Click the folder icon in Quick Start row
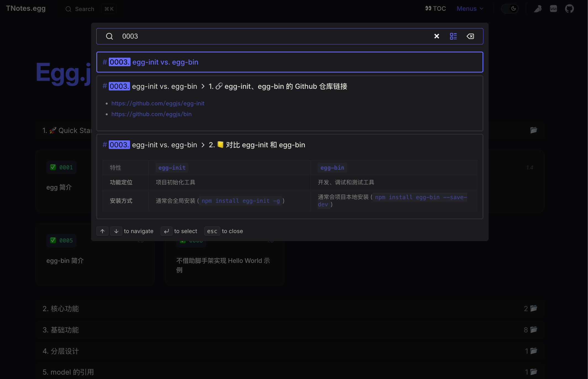The width and height of the screenshot is (588, 379). coord(533,130)
